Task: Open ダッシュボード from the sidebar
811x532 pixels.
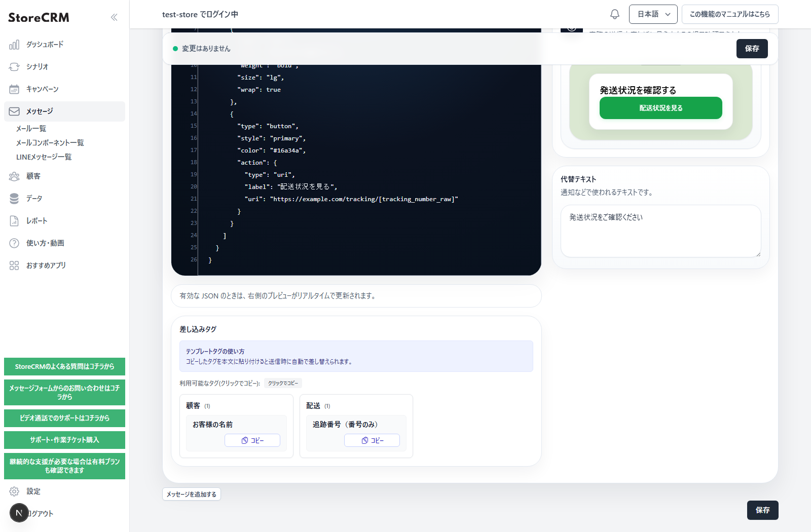Action: 64,45
